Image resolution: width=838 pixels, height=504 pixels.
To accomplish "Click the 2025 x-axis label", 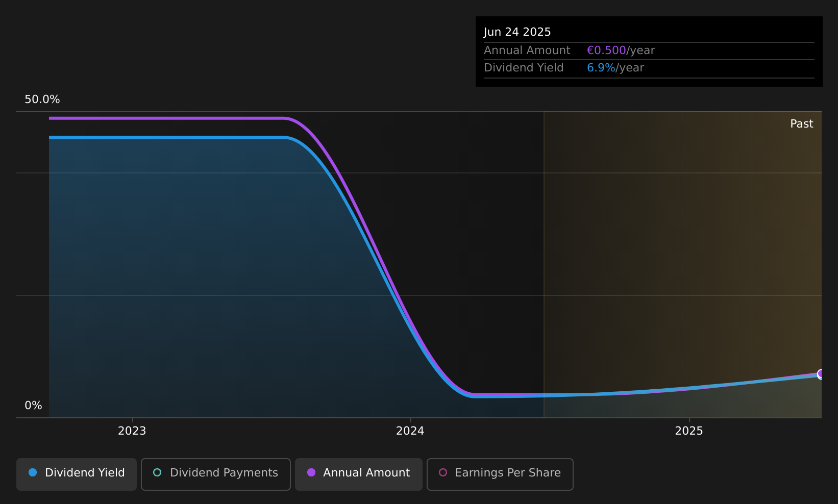I will pos(689,431).
